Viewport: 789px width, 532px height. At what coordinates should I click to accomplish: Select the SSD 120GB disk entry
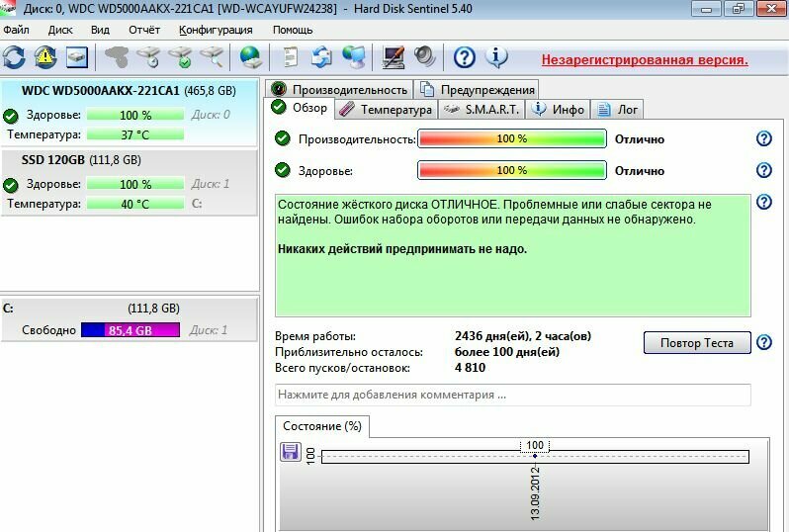[x=130, y=183]
